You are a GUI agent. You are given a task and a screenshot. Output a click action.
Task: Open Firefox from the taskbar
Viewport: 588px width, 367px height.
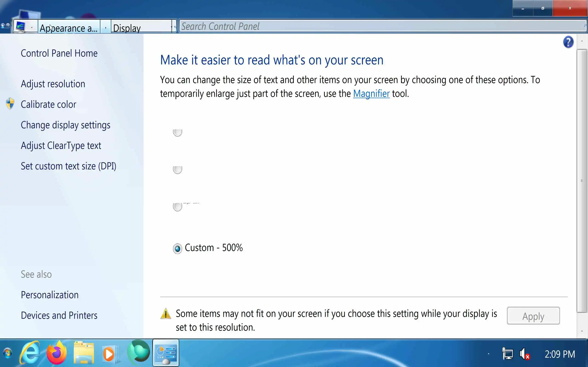click(57, 353)
